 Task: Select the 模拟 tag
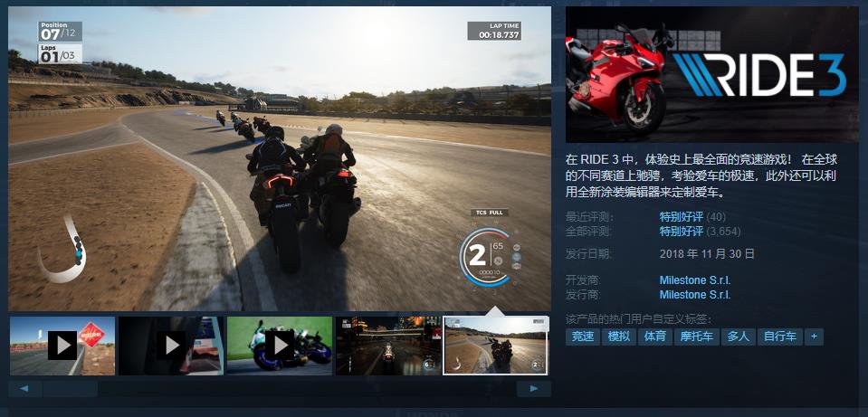click(x=619, y=336)
